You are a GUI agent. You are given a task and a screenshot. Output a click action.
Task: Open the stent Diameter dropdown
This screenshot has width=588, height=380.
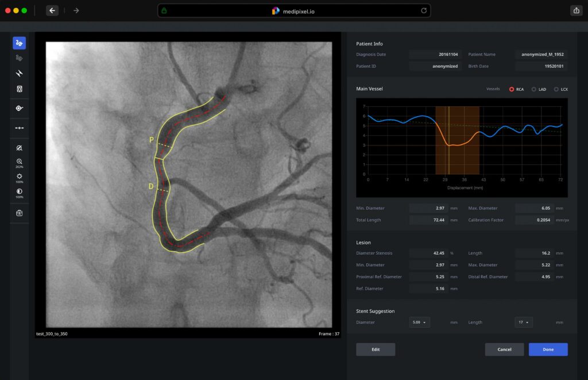click(x=419, y=323)
